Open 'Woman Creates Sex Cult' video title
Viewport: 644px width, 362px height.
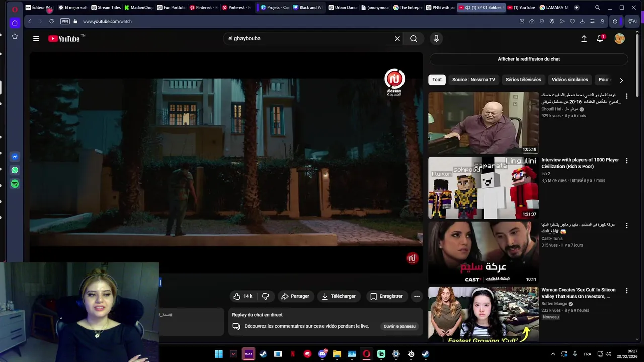point(578,293)
